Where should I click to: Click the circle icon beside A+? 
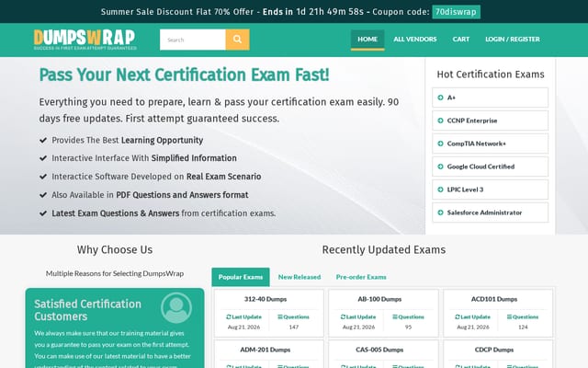[x=440, y=98]
